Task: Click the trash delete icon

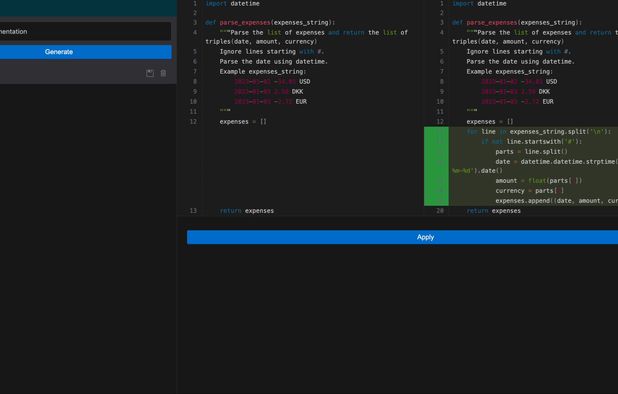Action: point(163,73)
